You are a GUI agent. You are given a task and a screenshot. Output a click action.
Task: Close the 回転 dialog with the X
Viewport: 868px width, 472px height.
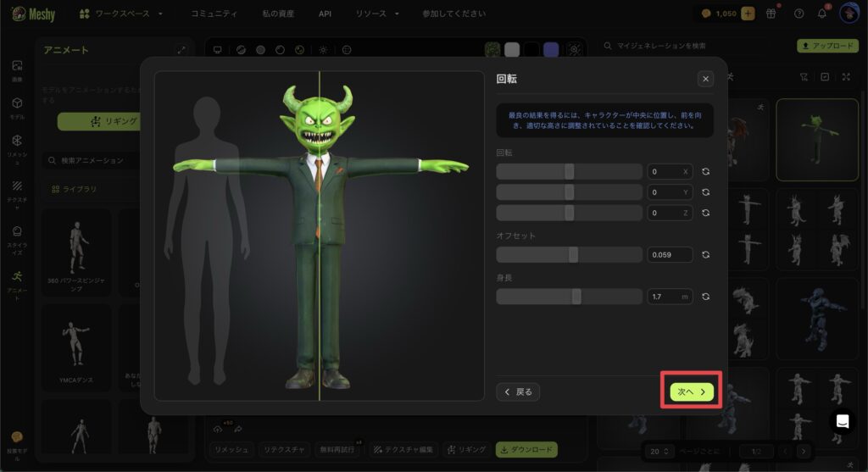(x=705, y=79)
